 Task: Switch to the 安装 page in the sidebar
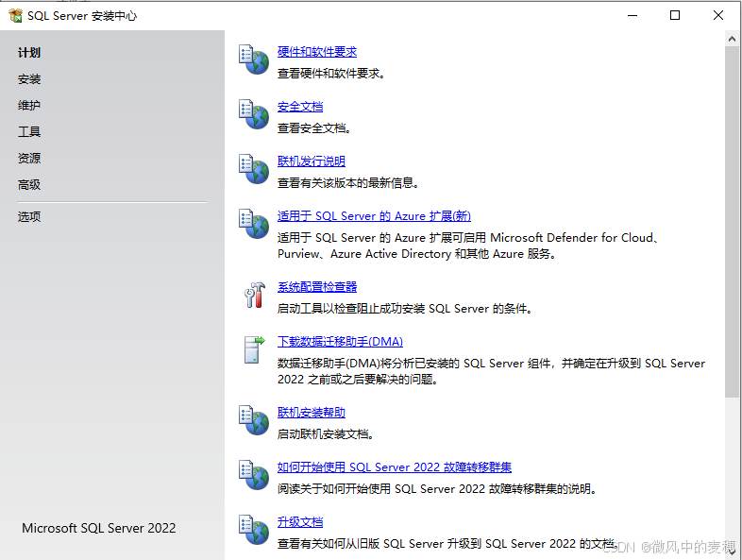tap(29, 79)
